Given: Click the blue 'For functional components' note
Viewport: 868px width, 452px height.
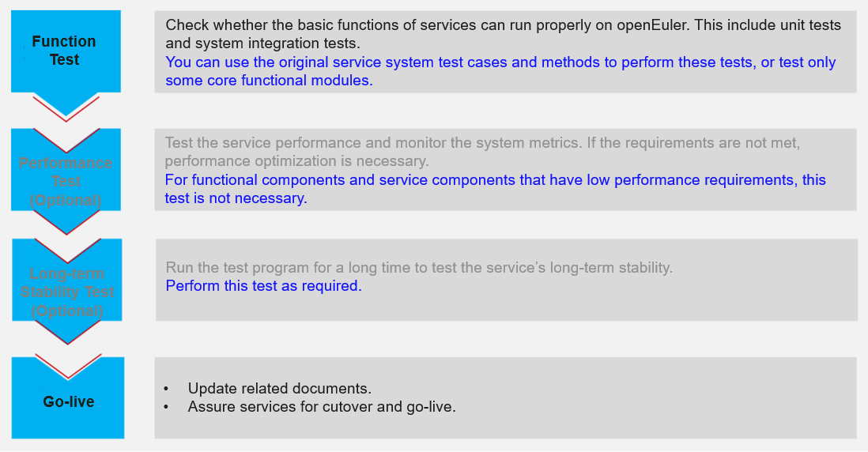Looking at the screenshot, I should 495,189.
